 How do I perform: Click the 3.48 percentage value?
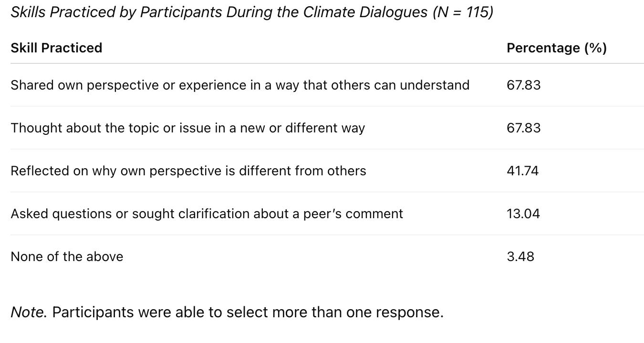(520, 256)
